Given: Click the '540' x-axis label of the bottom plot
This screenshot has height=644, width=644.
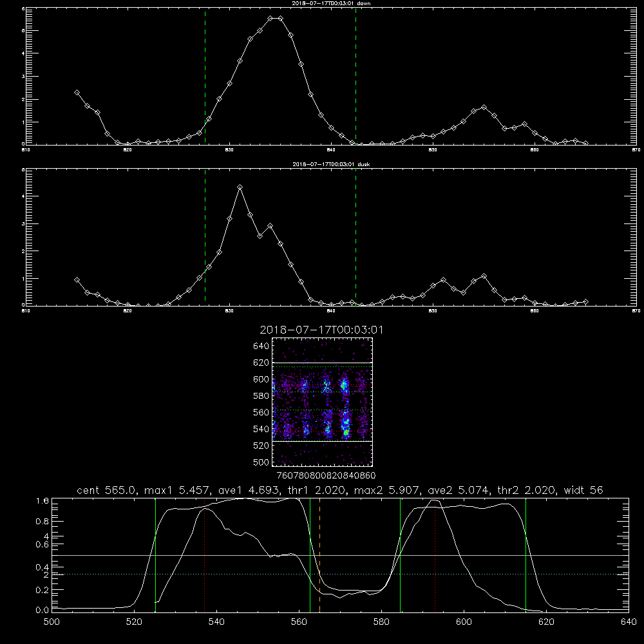Looking at the screenshot, I should point(216,622).
